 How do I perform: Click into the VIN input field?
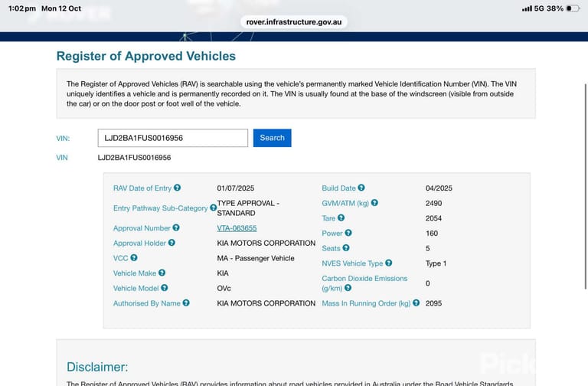173,138
